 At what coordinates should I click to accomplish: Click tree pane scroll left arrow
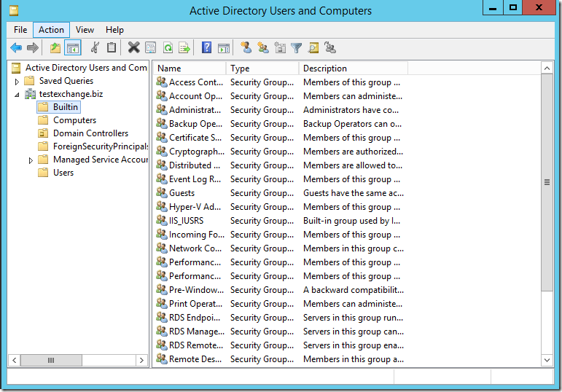pyautogui.click(x=15, y=360)
